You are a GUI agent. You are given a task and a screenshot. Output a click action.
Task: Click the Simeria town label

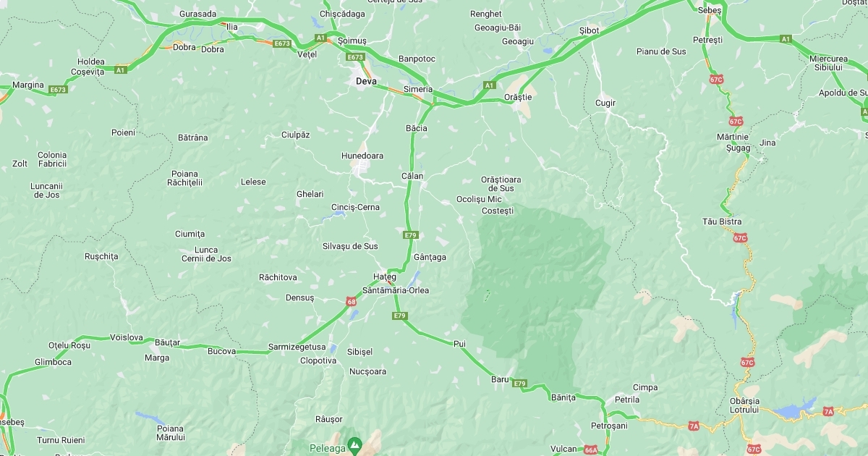point(418,89)
